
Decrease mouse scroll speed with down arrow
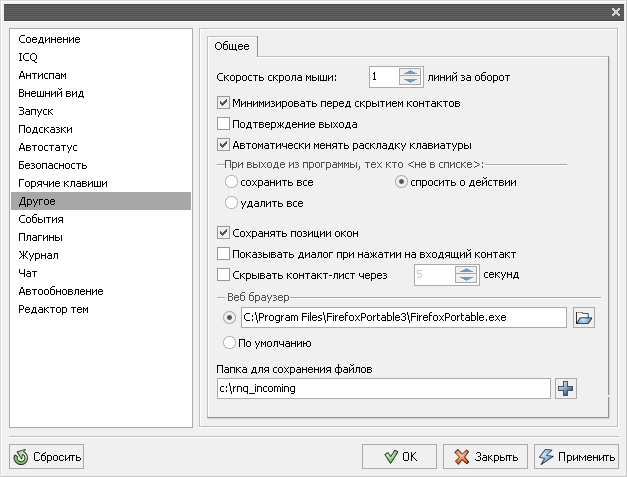(410, 80)
